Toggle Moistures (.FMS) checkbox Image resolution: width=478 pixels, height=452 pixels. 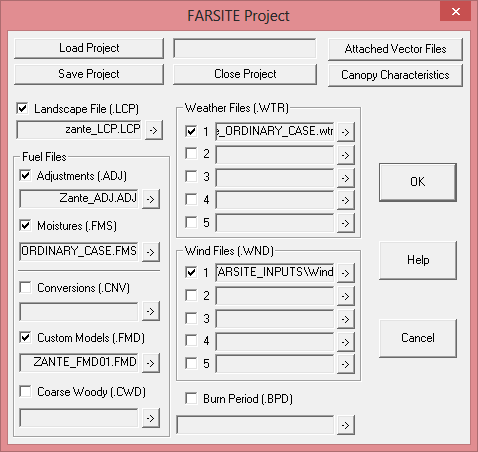pos(25,225)
